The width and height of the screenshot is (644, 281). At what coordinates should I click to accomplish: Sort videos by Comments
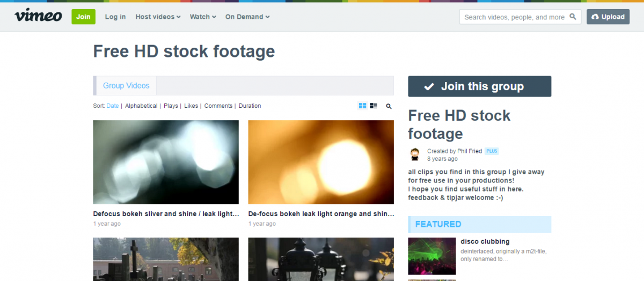coord(218,106)
